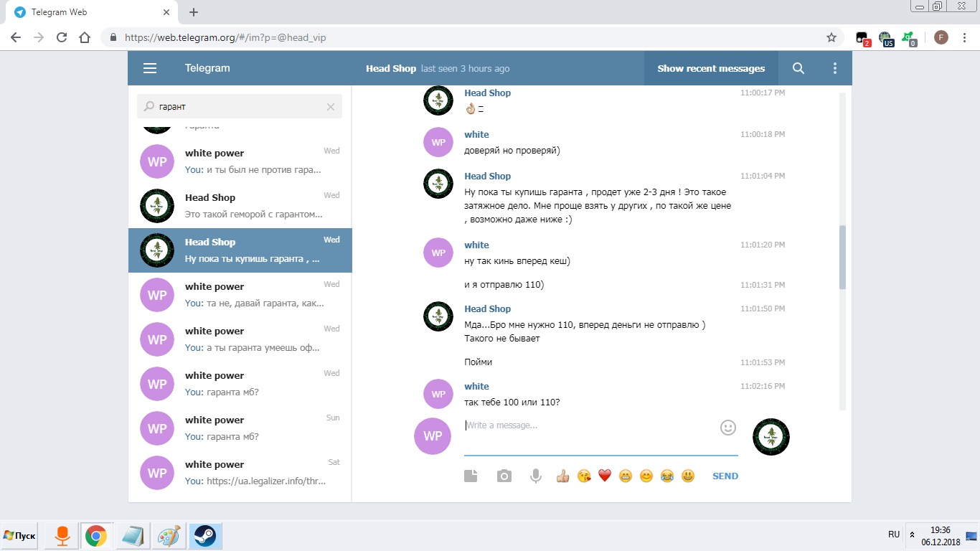
Task: Click the 'Пойми' message
Action: [x=479, y=362]
